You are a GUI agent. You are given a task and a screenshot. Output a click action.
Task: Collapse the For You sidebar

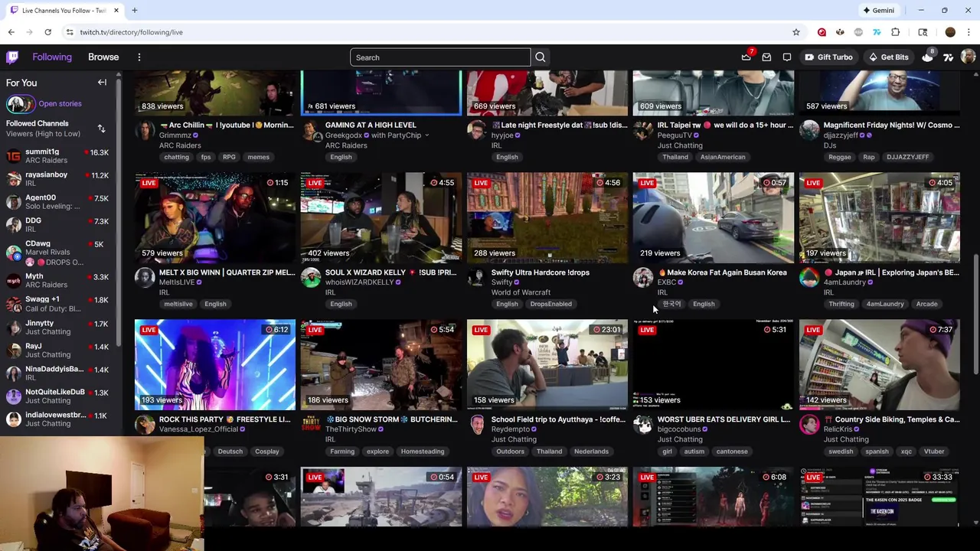click(x=102, y=83)
